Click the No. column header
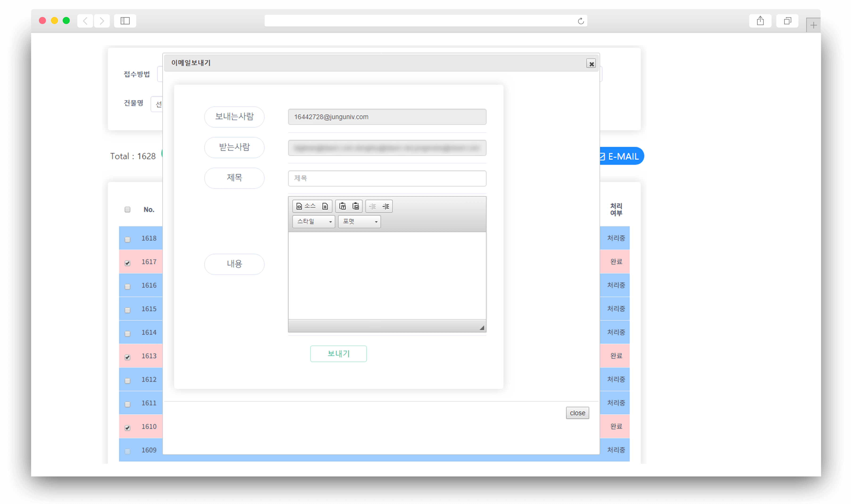Screen dimensions: 851x504 (x=149, y=210)
